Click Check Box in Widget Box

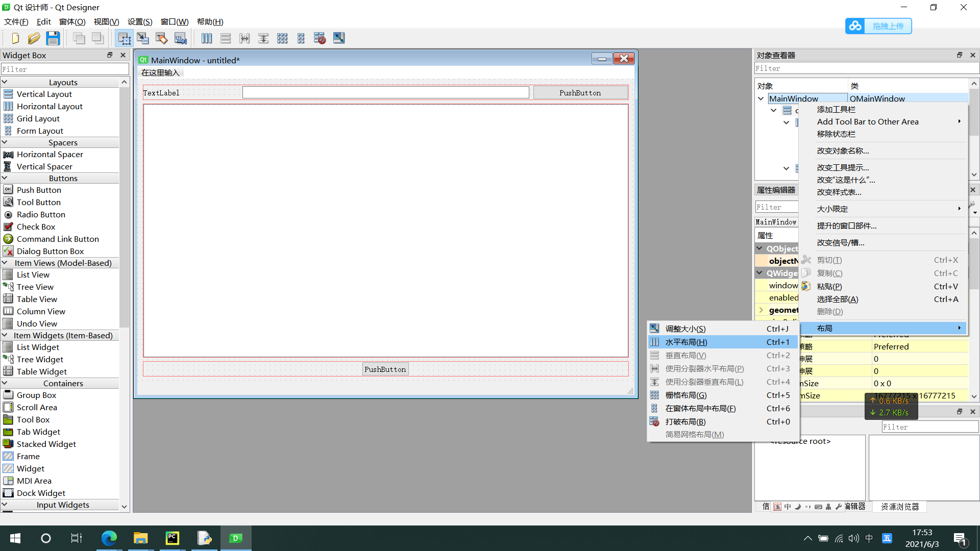click(x=36, y=227)
